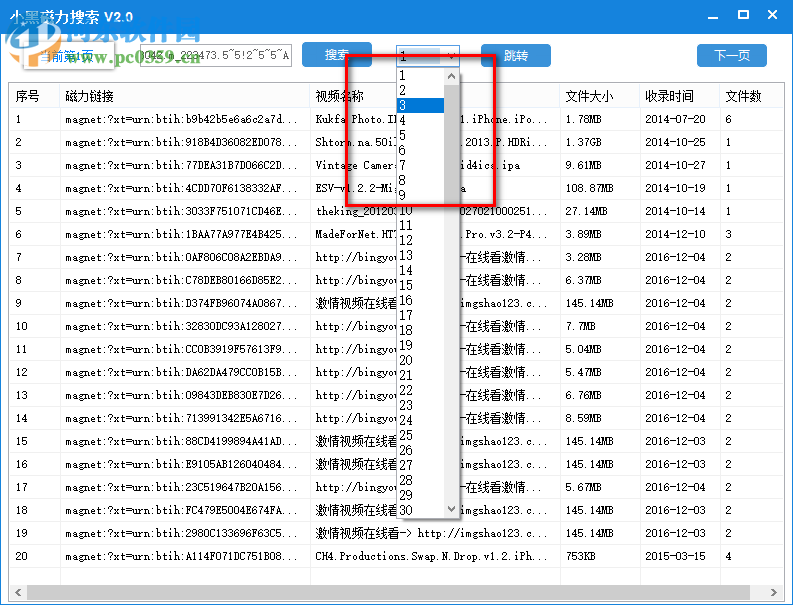
Task: Click the 搜索 search button
Action: (x=337, y=55)
